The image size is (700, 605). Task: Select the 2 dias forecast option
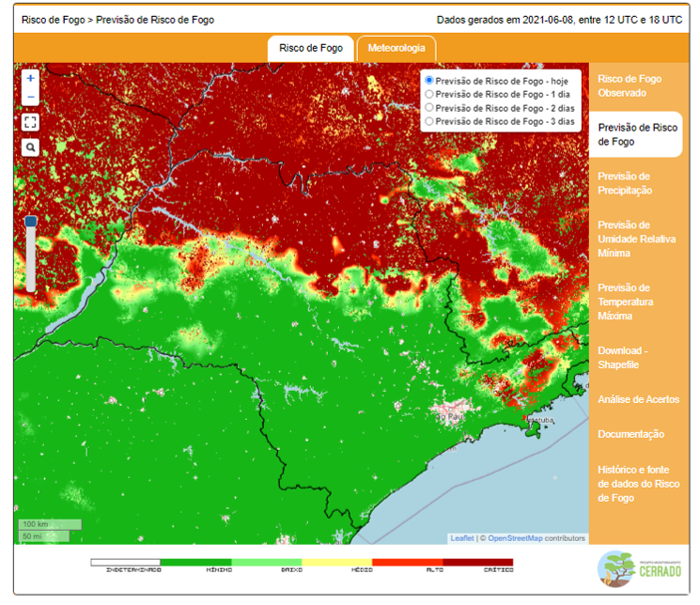click(429, 108)
